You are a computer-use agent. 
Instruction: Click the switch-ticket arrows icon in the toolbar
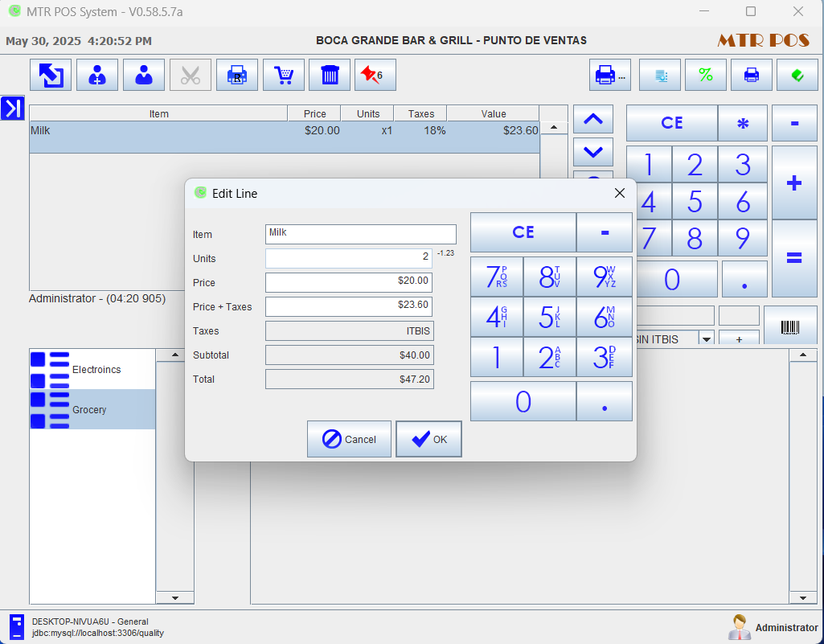[x=51, y=76]
